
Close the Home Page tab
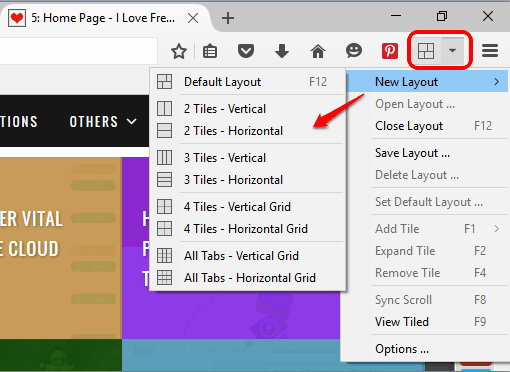pyautogui.click(x=193, y=18)
